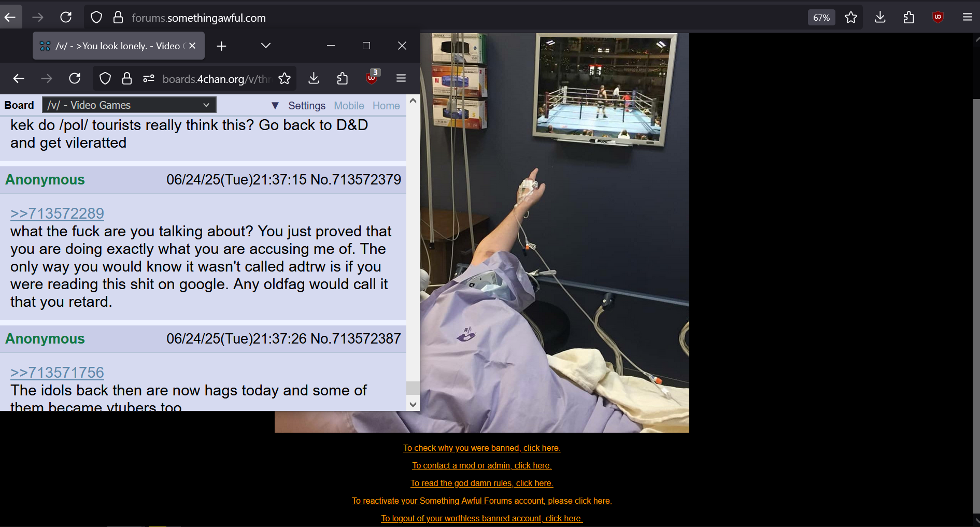Open reactivate Something Awful Forums account link
This screenshot has height=527, width=980.
pyautogui.click(x=482, y=501)
